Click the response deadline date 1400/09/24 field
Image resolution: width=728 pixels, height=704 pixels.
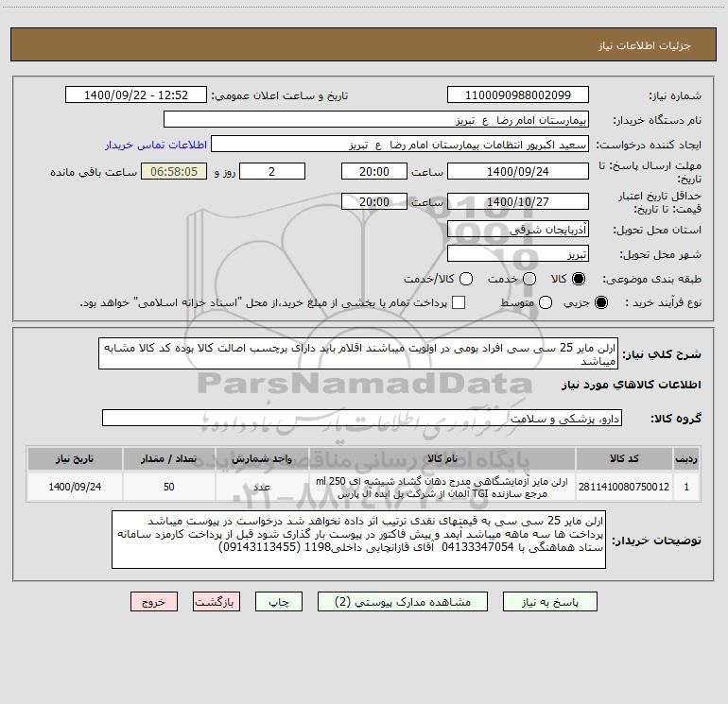[518, 171]
